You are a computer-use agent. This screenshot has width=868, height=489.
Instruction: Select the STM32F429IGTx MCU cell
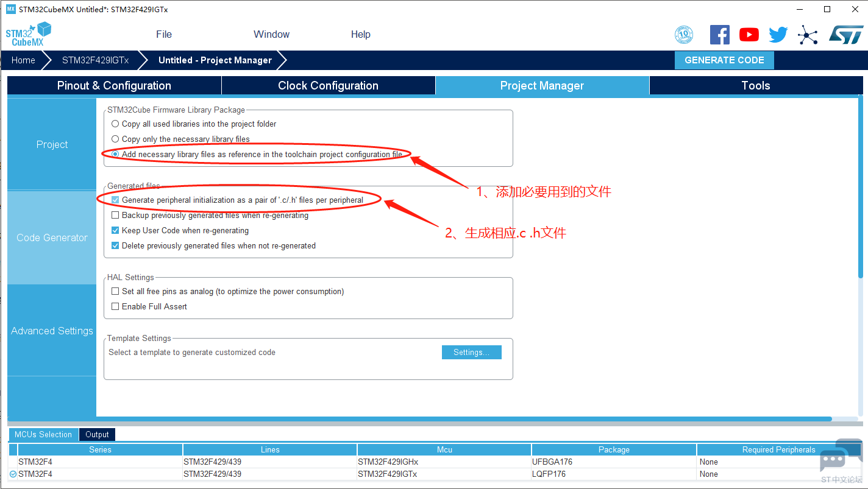point(444,474)
